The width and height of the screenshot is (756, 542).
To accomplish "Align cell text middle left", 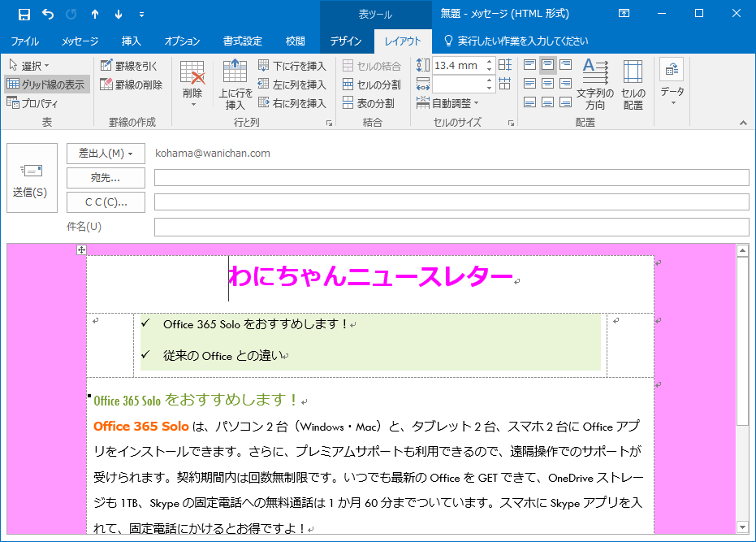I will pyautogui.click(x=530, y=84).
